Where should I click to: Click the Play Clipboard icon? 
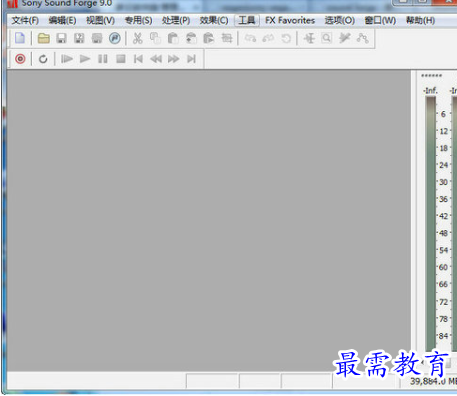pyautogui.click(x=209, y=38)
